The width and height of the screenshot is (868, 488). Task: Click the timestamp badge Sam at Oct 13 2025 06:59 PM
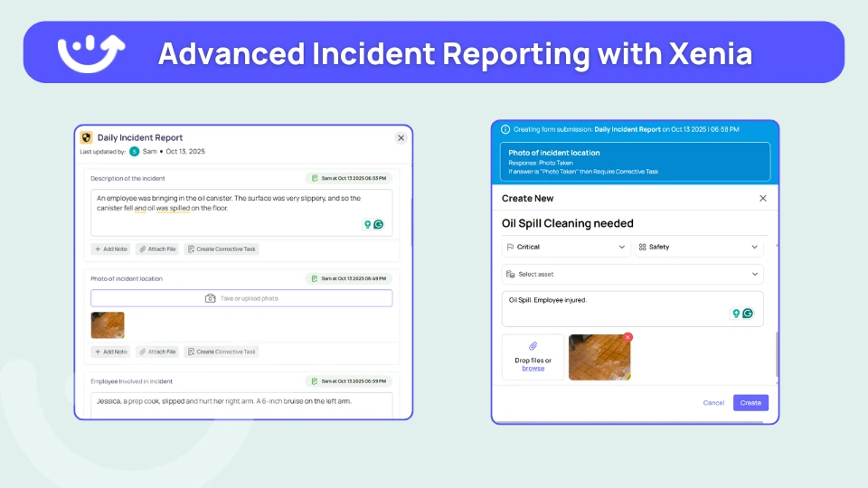(349, 381)
